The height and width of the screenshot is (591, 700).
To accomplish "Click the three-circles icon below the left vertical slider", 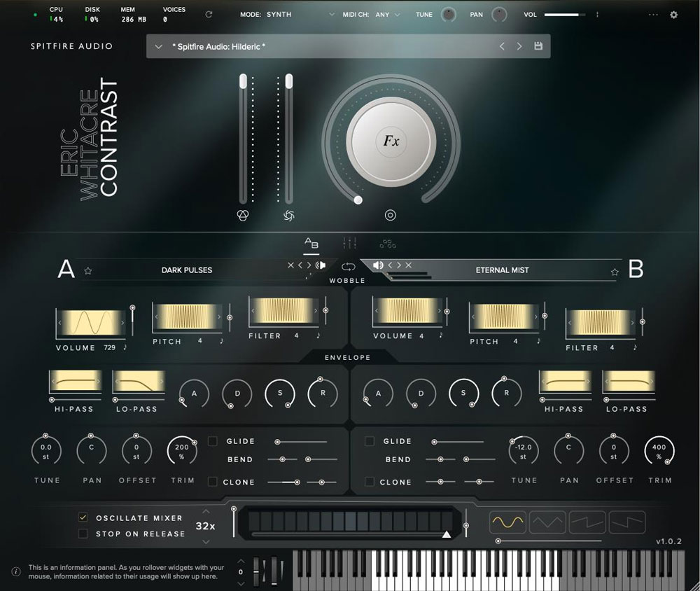I will pyautogui.click(x=242, y=216).
